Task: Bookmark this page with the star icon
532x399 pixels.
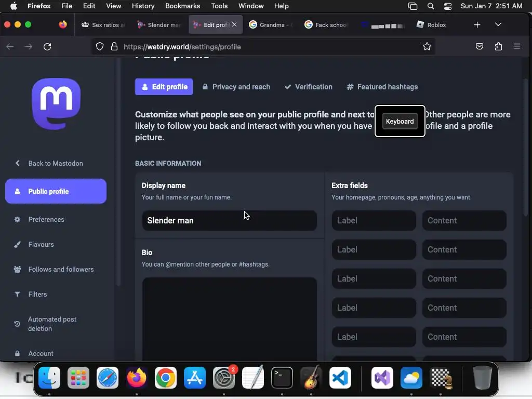Action: coord(427,46)
